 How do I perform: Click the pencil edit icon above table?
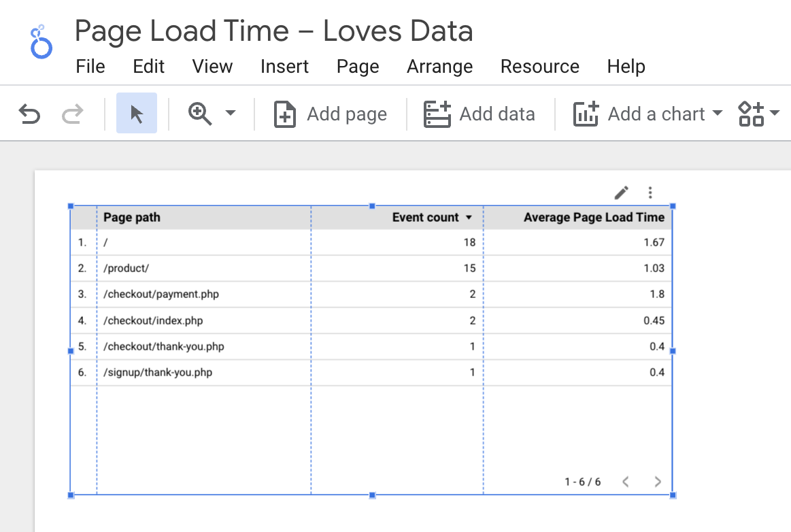pyautogui.click(x=621, y=193)
